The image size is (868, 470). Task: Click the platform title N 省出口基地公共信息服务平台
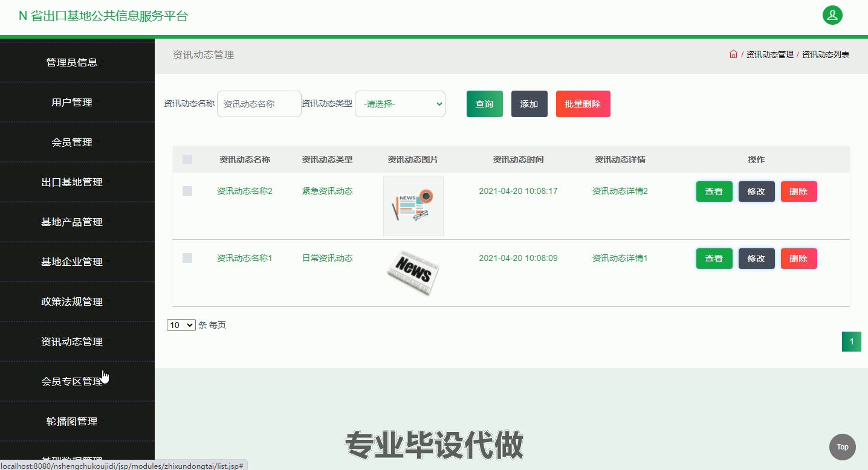click(x=103, y=16)
